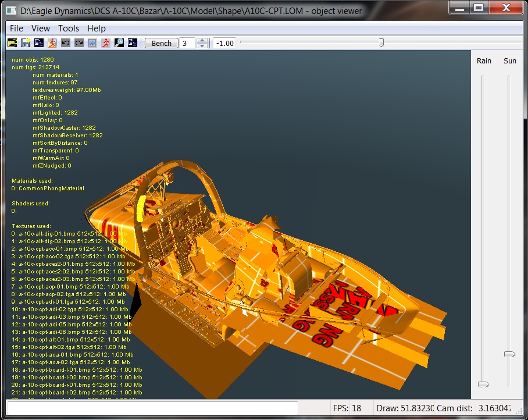Click the "Textures used:" heading
The width and height of the screenshot is (528, 420).
point(31,226)
